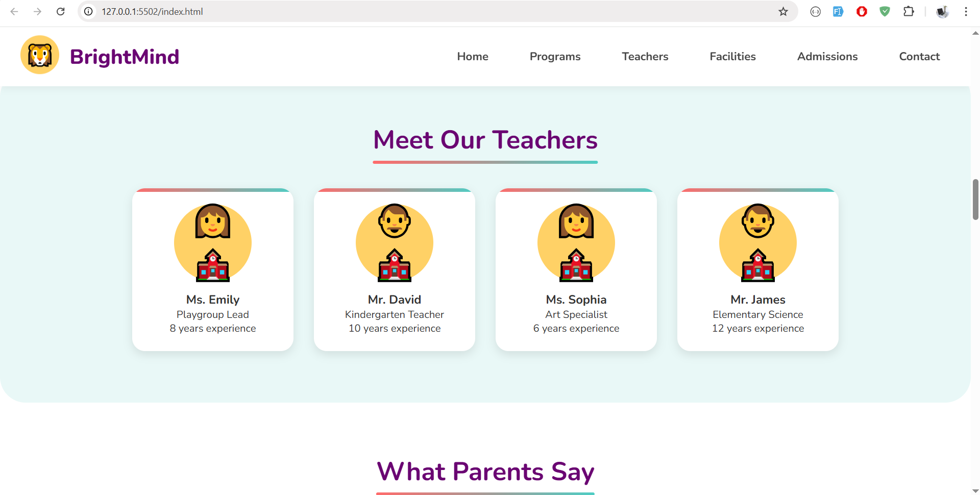Reload the page
The image size is (980, 495).
tap(61, 12)
